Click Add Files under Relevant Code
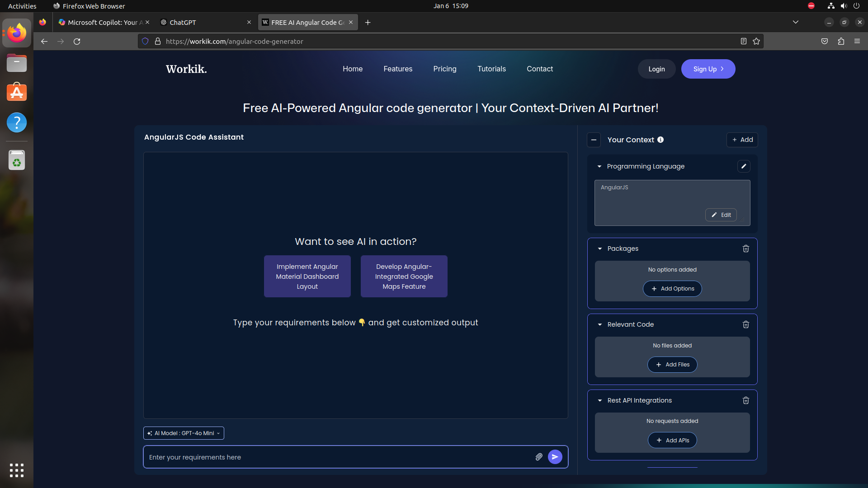 tap(672, 365)
